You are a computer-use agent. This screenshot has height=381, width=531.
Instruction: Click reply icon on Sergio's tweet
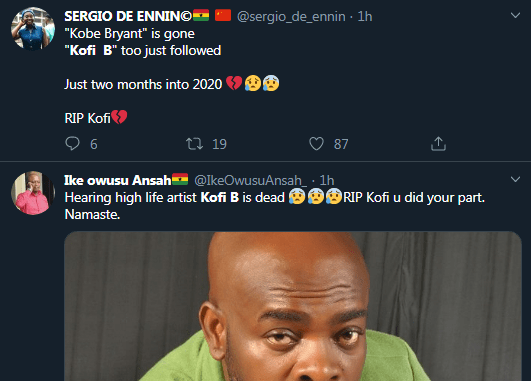pyautogui.click(x=72, y=144)
